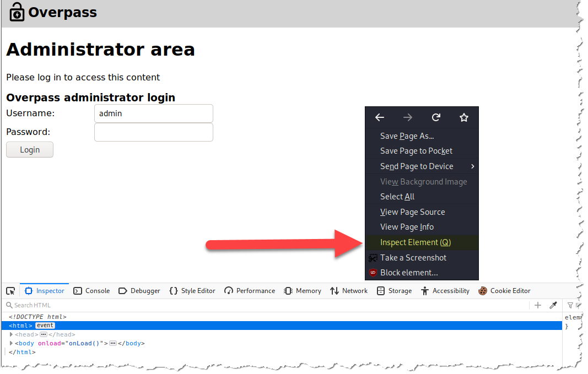
Task: Switch to the Console tab
Action: coord(91,291)
